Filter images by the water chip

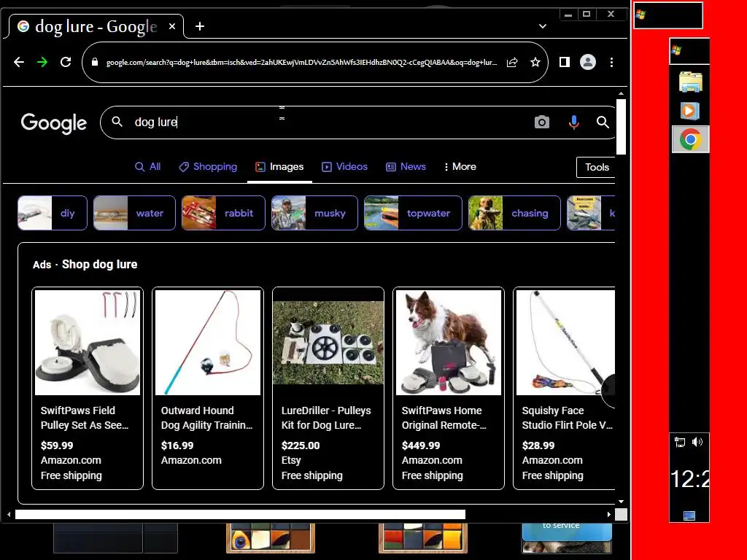134,213
